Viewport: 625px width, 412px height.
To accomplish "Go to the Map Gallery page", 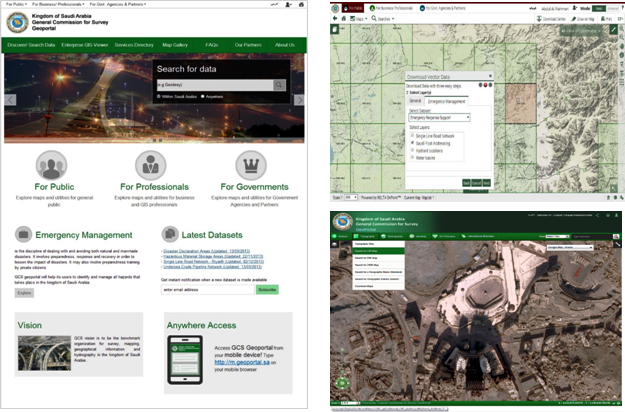I will click(x=175, y=45).
